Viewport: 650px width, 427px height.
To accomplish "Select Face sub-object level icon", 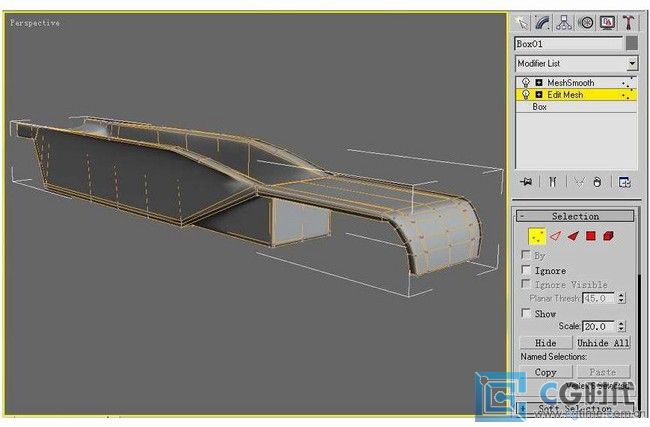I will point(573,236).
